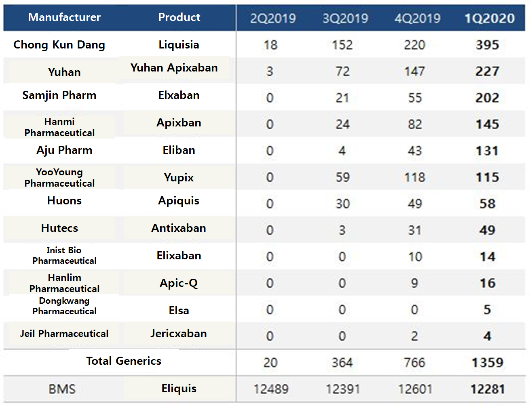Click the Apic-Q product cell
Screen dimensions: 532x410
tap(179, 283)
